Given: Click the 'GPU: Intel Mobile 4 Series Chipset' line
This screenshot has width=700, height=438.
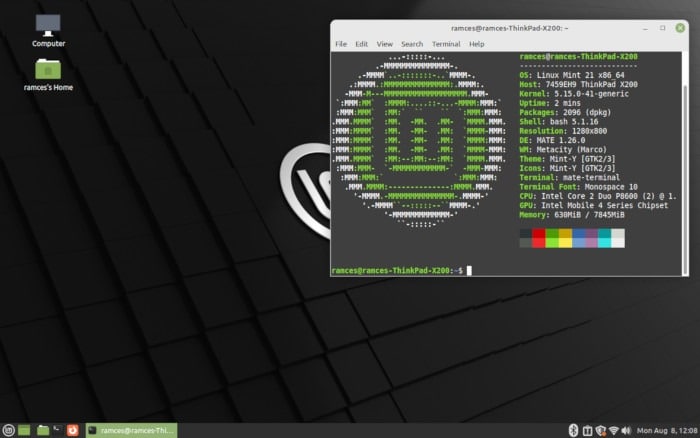Looking at the screenshot, I should 594,205.
